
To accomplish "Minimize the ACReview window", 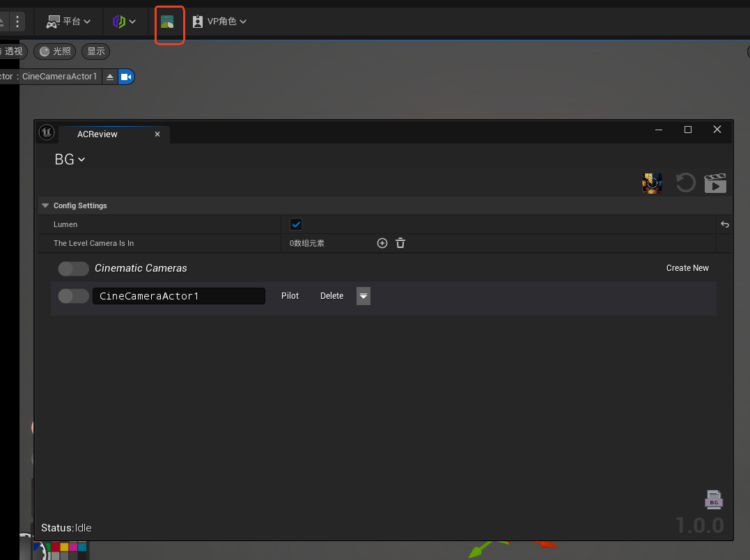I will (x=659, y=130).
